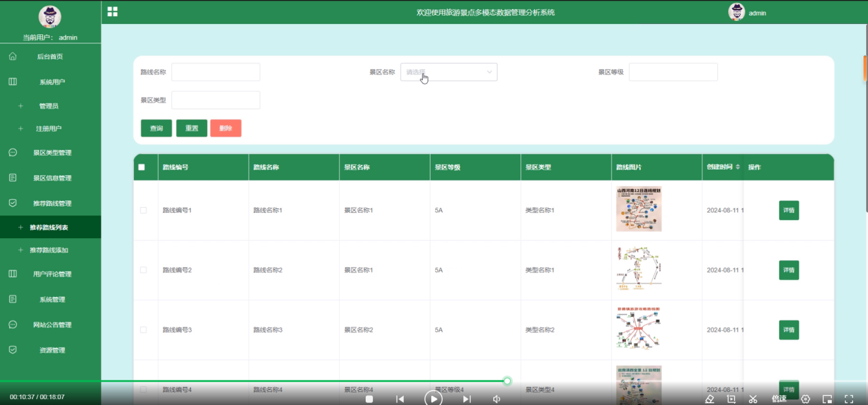Click the shield icon beside 推荐路线管理
This screenshot has width=868, height=405.
[12, 203]
